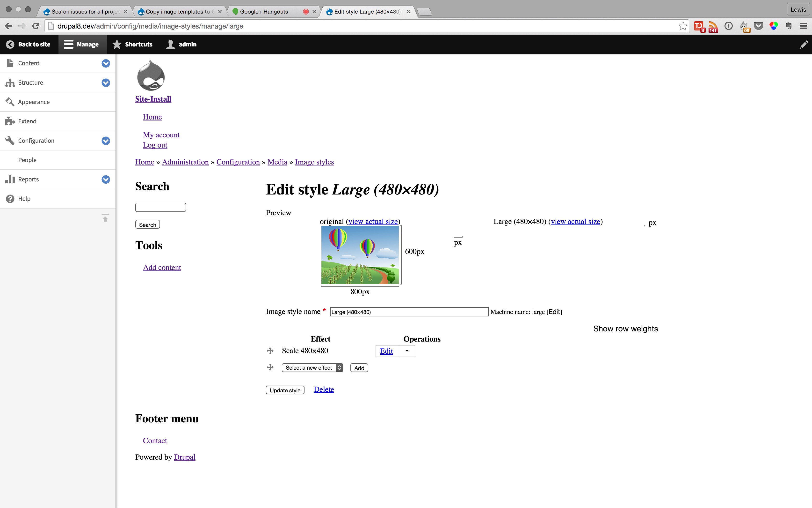Click the Update style button
This screenshot has height=508, width=812.
(x=285, y=390)
